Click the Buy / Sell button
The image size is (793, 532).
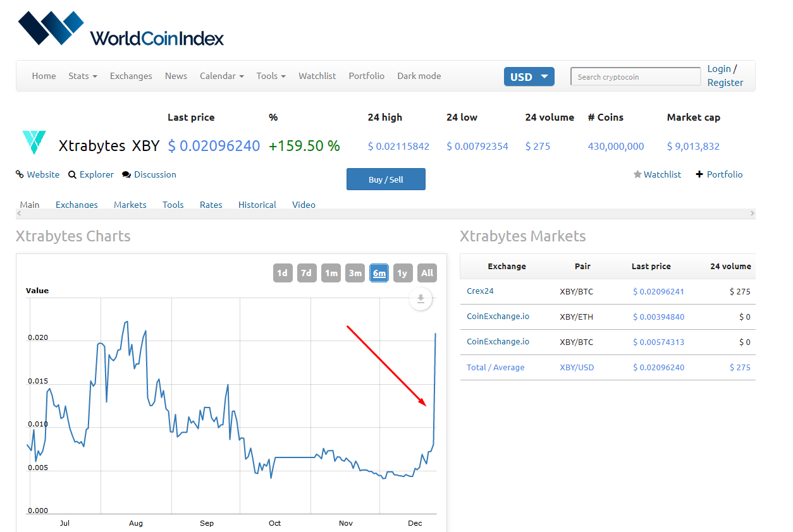pos(386,179)
